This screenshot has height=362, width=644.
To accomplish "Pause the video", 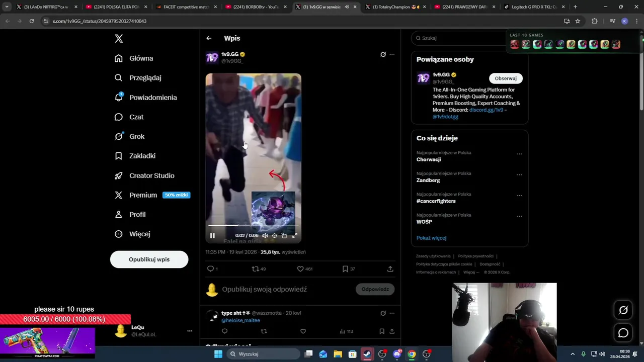I will (x=212, y=235).
